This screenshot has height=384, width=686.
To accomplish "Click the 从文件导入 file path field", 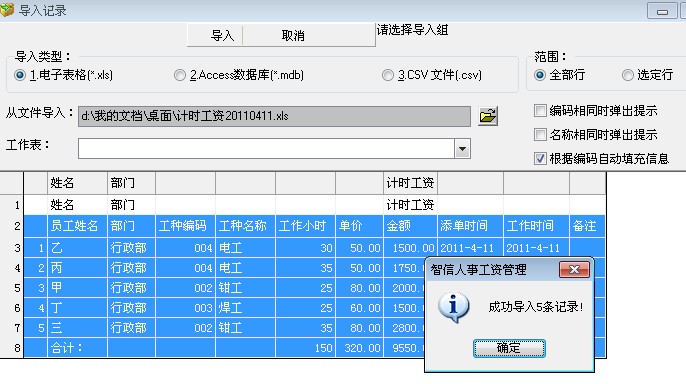I will 274,116.
